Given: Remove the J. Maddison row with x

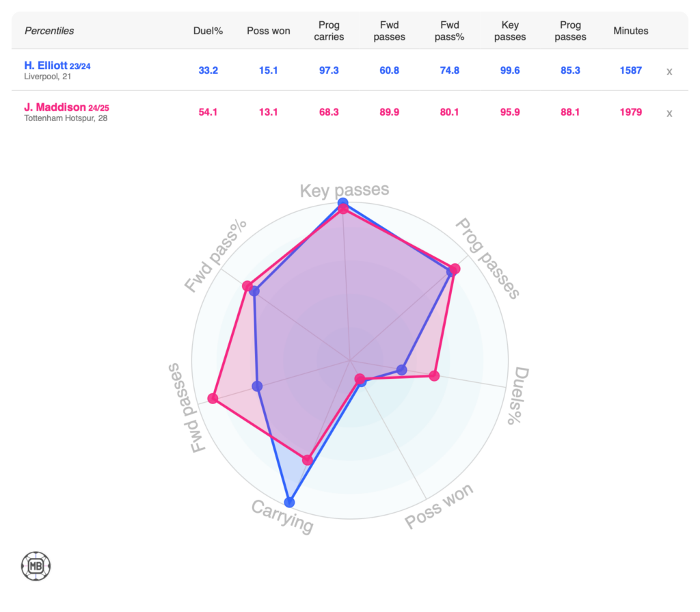Looking at the screenshot, I should pyautogui.click(x=669, y=113).
